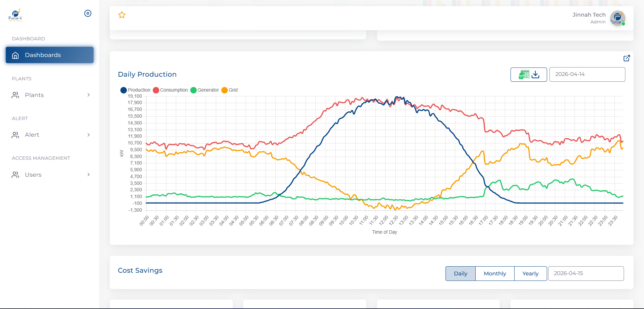Select the Daily cost savings button
The width and height of the screenshot is (644, 309).
pos(460,273)
